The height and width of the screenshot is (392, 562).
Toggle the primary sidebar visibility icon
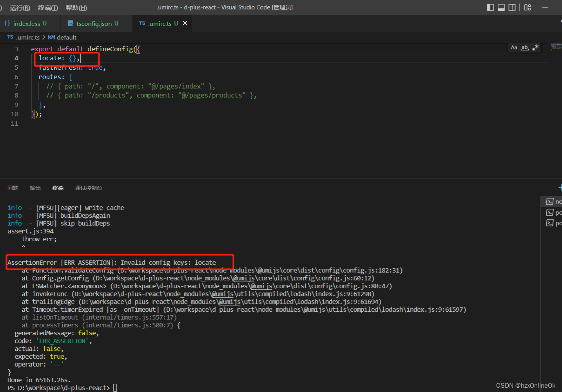(x=490, y=7)
